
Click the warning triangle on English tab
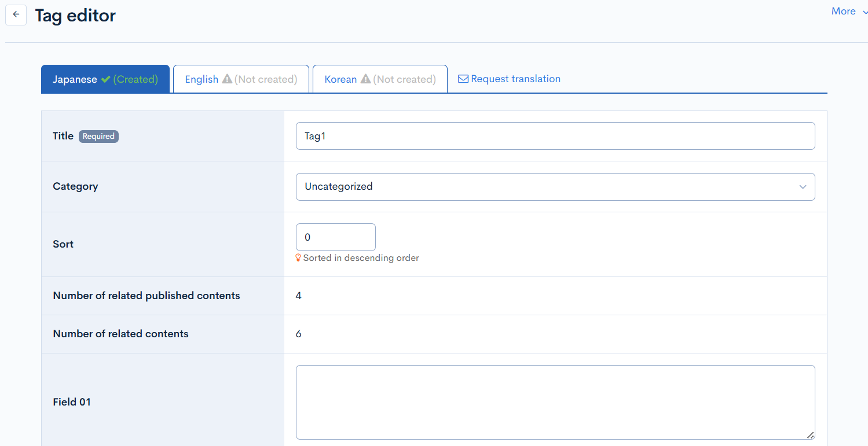point(227,79)
